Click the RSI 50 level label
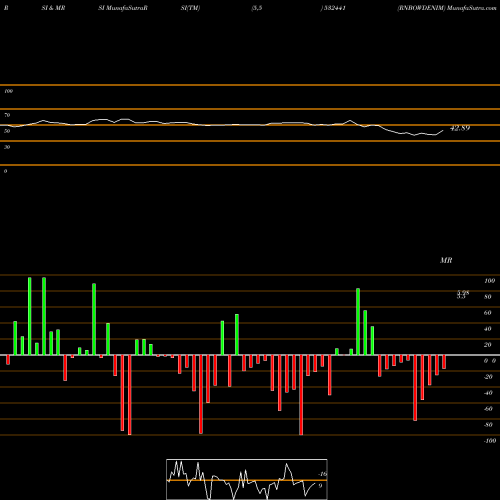Screen dimensions: 500x500 pyautogui.click(x=7, y=131)
